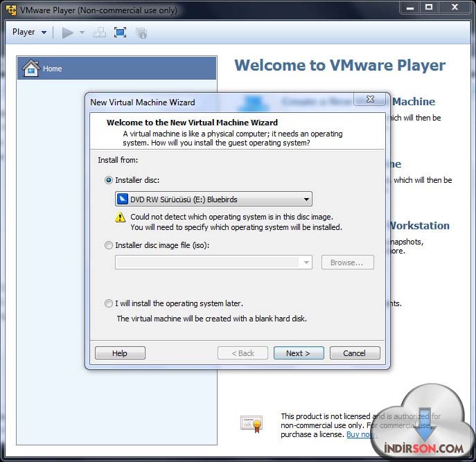The height and width of the screenshot is (462, 476).
Task: Click the 'Welcome to VMware Player' heading
Action: pyautogui.click(x=340, y=65)
